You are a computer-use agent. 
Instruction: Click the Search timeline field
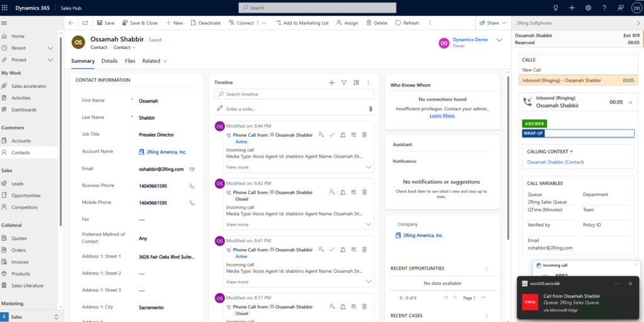294,94
